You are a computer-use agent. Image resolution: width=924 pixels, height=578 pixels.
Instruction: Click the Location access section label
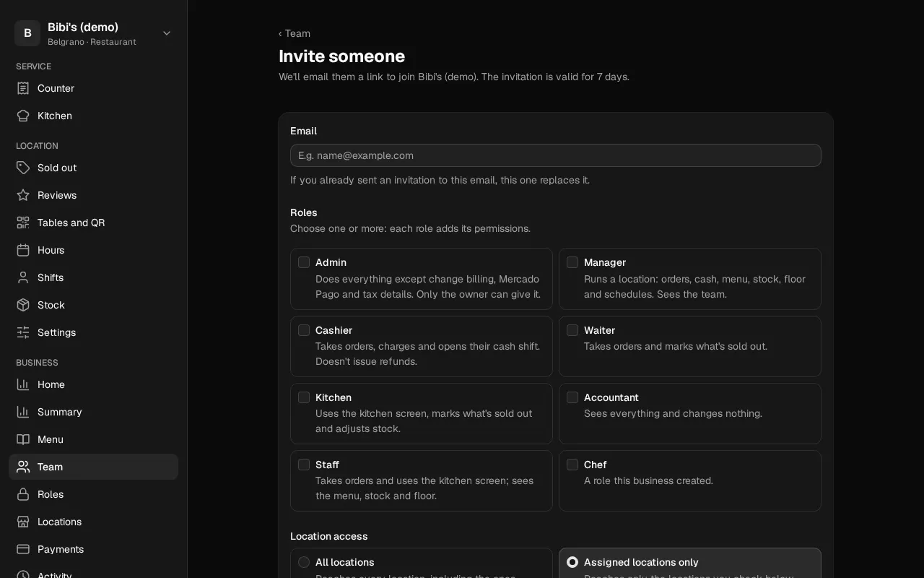point(329,536)
